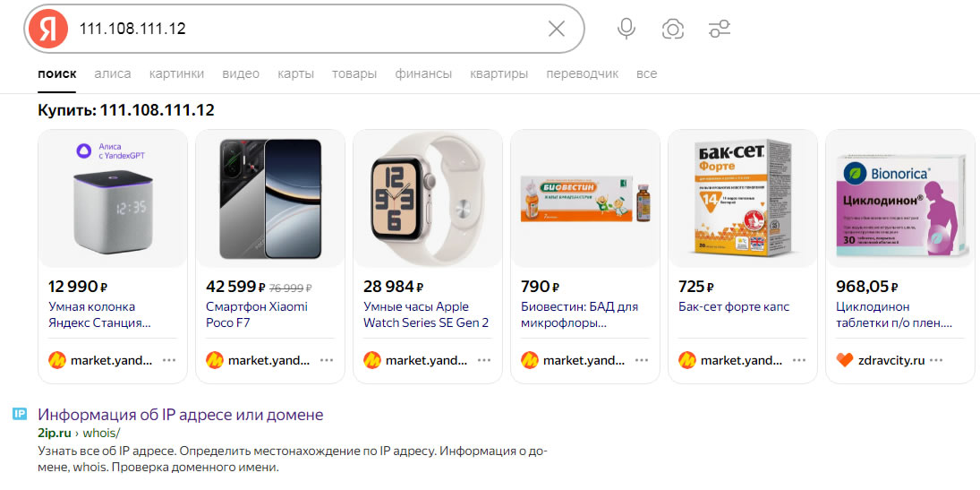Show all services via 'все' tab

(x=646, y=73)
